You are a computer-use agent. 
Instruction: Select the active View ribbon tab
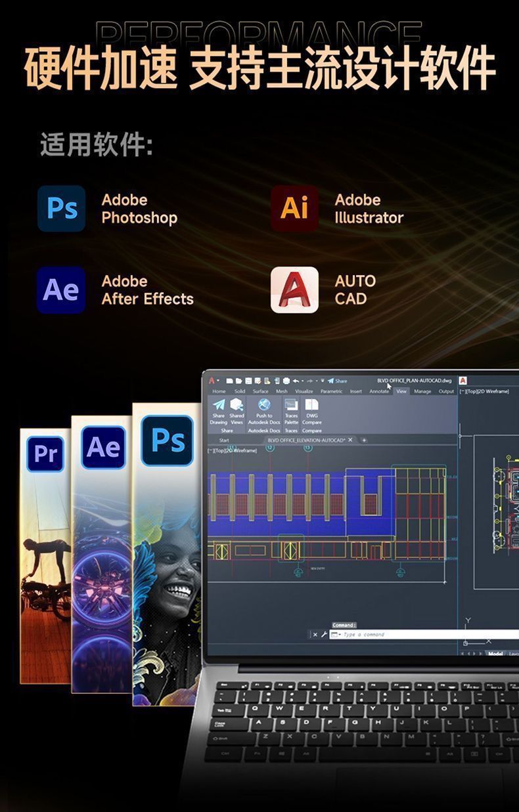coord(401,391)
